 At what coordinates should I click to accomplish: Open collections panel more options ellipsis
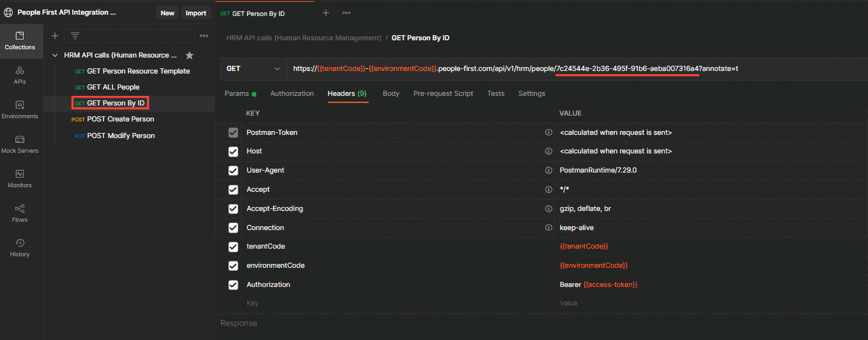coord(204,36)
